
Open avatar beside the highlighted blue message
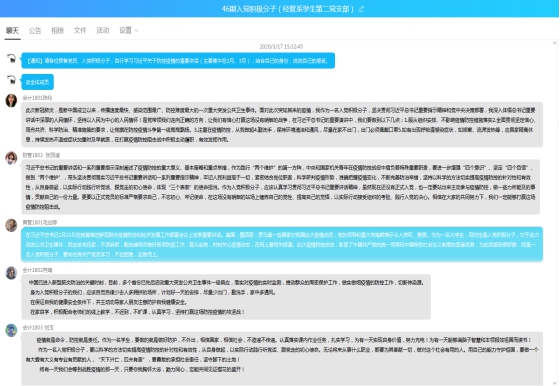coord(11,225)
